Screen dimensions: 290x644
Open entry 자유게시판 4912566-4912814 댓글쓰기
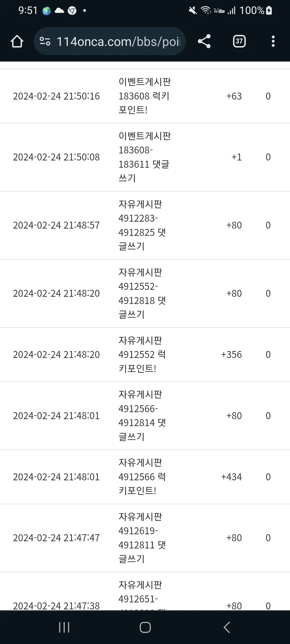tap(142, 416)
